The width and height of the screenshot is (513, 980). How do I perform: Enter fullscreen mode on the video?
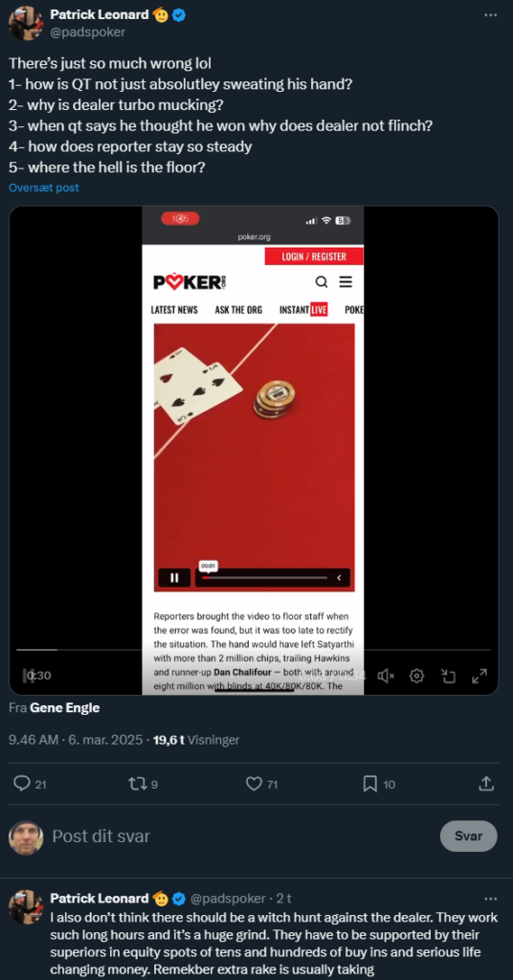point(480,676)
